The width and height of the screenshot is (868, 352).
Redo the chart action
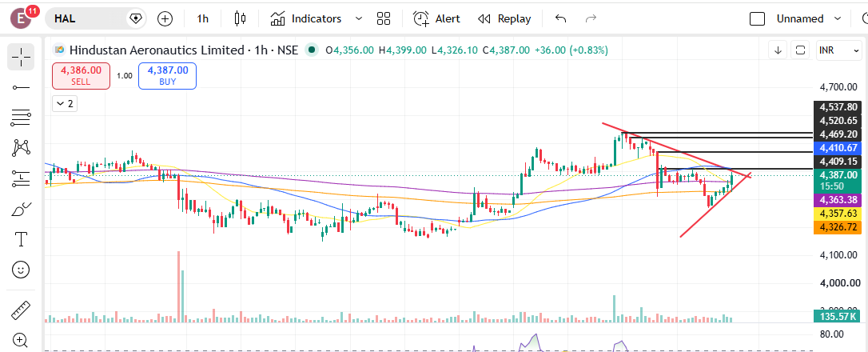pos(591,19)
